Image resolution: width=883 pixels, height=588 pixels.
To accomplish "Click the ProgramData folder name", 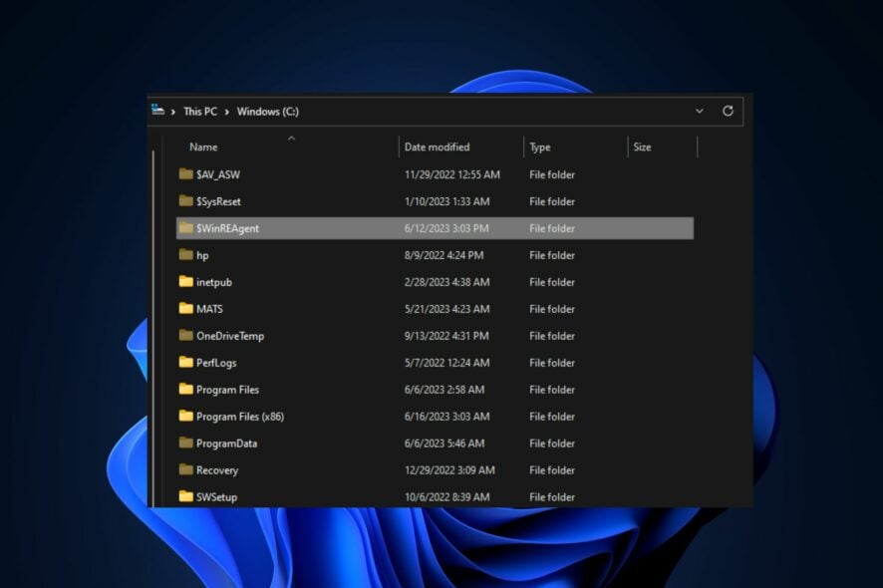I will tap(226, 443).
